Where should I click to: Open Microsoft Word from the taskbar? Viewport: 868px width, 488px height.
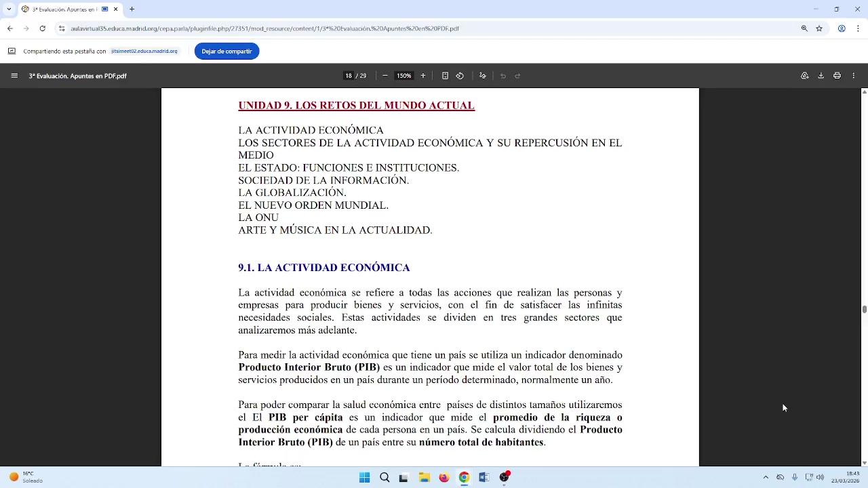click(x=484, y=477)
